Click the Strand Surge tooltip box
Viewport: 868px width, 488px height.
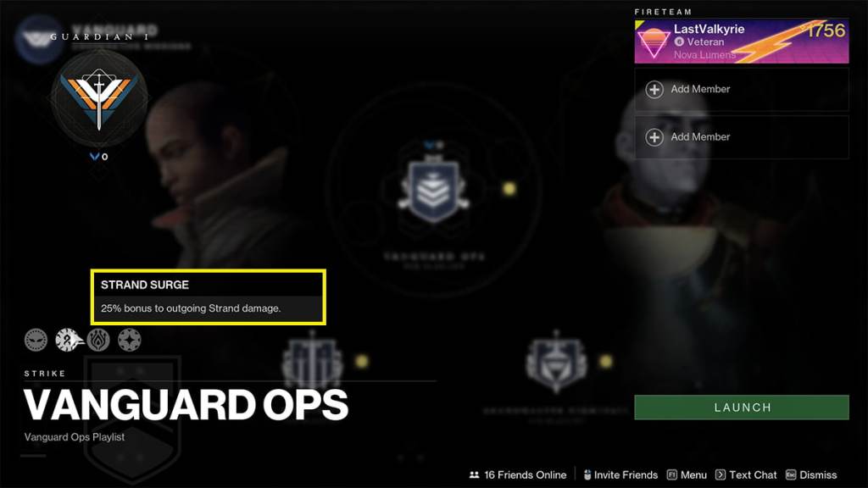[209, 297]
